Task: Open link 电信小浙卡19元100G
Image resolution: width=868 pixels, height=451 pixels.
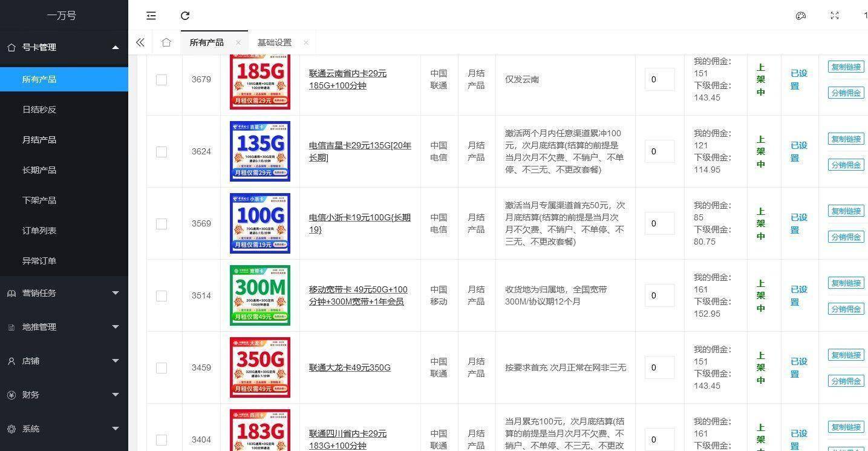Action: click(x=360, y=223)
